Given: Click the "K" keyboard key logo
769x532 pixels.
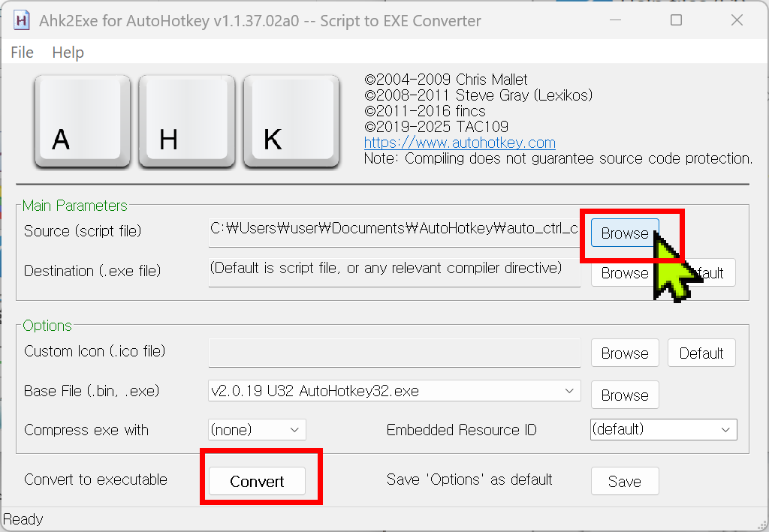Looking at the screenshot, I should [291, 122].
